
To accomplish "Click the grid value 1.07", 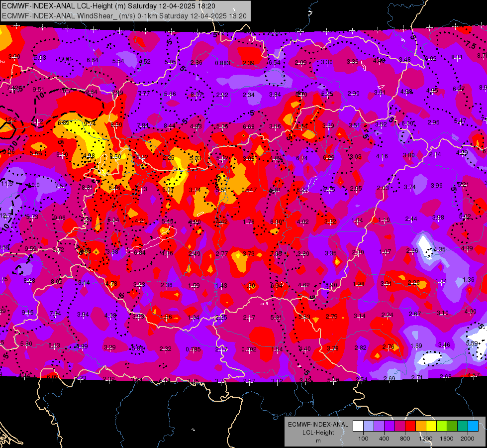I will 385,251.
